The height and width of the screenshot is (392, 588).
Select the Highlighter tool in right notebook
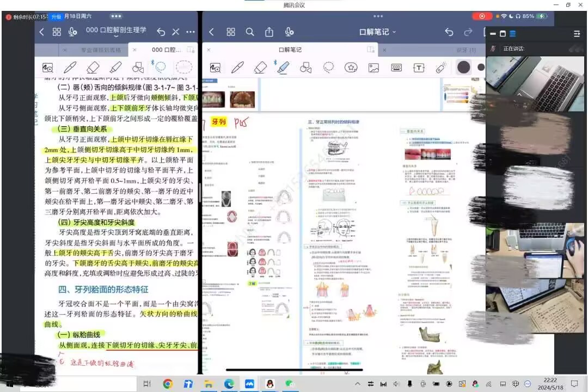click(x=283, y=68)
